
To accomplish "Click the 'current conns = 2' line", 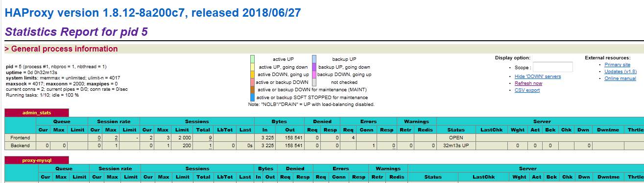I will (67, 89).
